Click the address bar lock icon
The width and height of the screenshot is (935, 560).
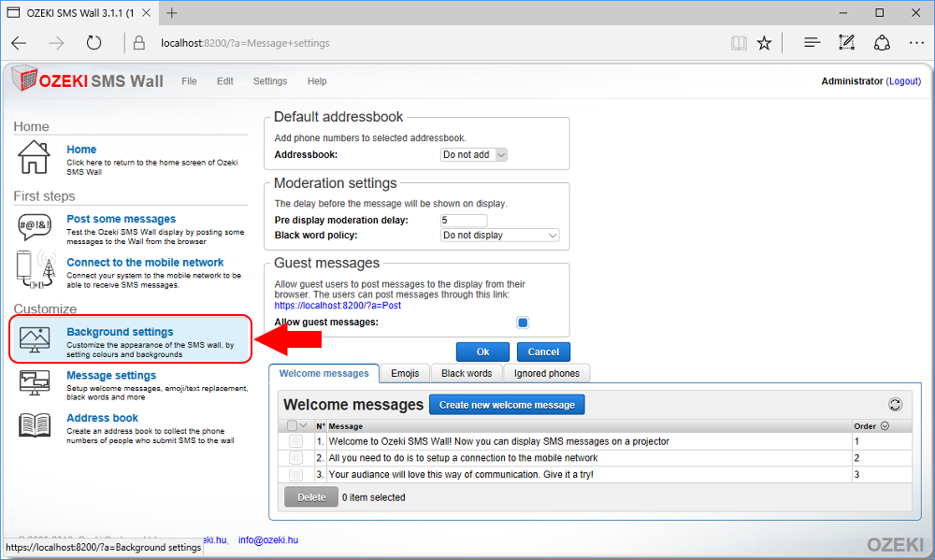(x=139, y=43)
